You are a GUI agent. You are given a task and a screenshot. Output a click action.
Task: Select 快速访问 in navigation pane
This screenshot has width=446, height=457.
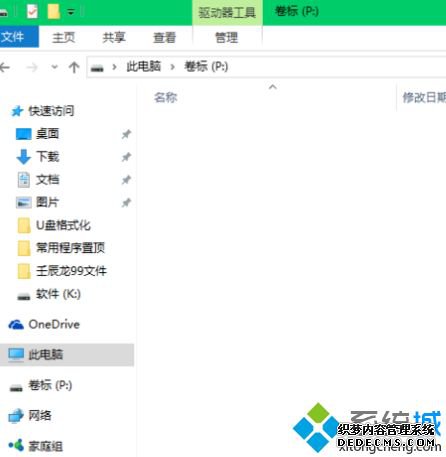51,111
